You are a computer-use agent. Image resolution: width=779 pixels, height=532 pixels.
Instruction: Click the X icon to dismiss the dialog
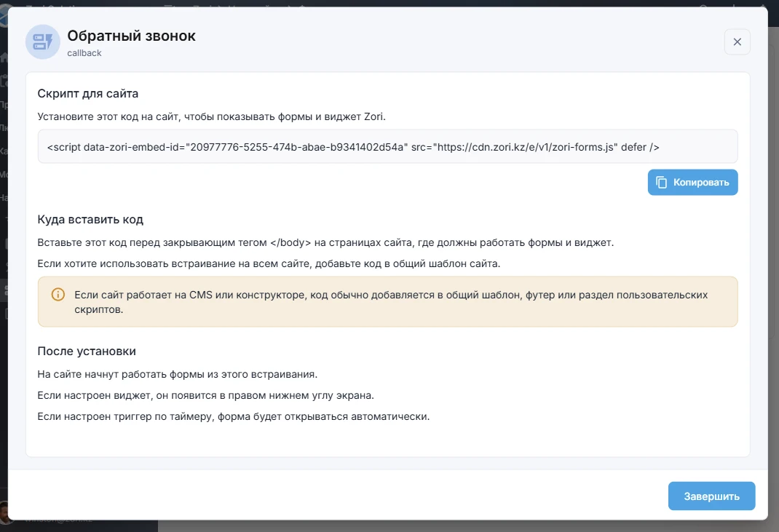(x=737, y=41)
